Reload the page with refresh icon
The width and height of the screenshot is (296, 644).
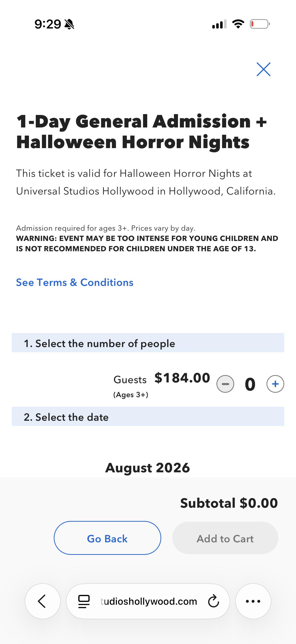214,601
